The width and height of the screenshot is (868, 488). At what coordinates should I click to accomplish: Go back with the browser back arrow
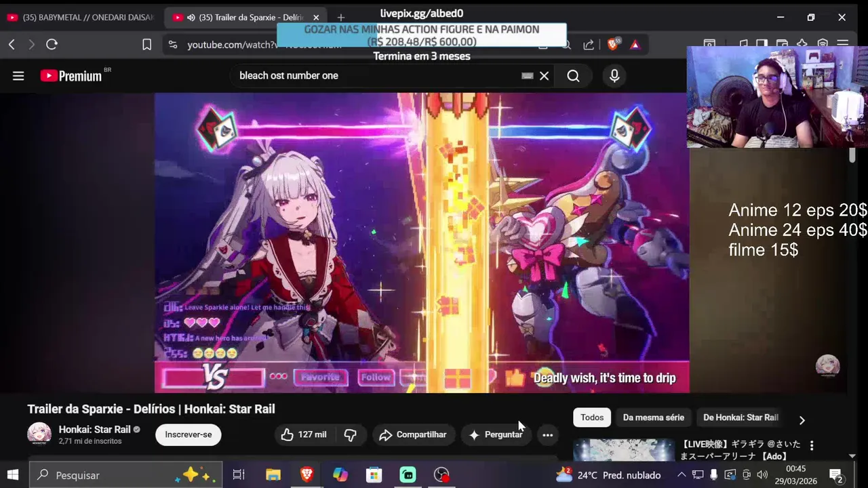pos(12,45)
